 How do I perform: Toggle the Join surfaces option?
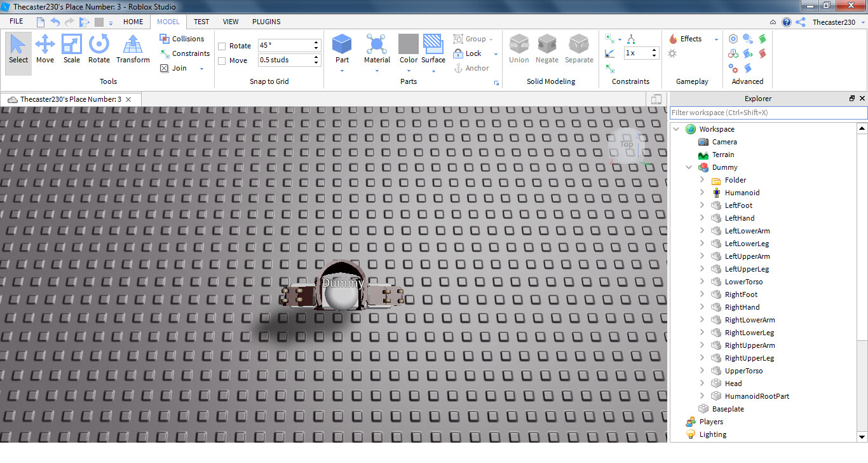173,68
